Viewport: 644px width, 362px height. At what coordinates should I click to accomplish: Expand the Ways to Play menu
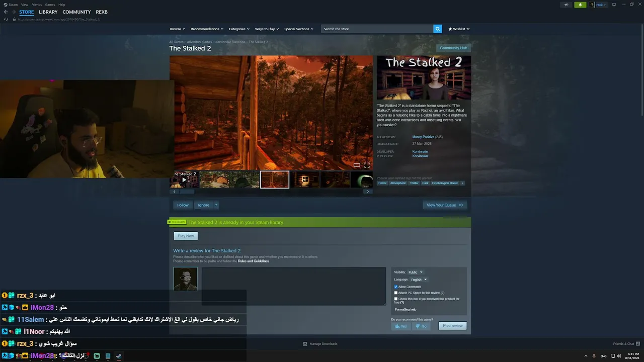267,29
